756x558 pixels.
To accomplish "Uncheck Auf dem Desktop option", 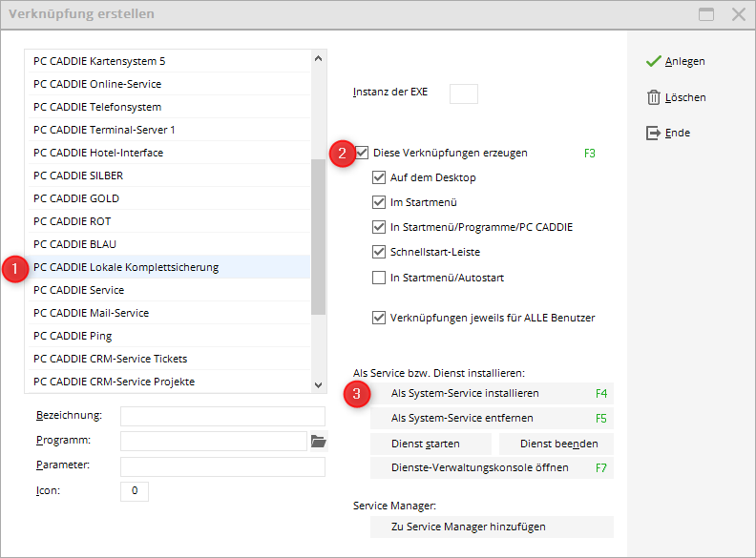I will click(x=379, y=177).
